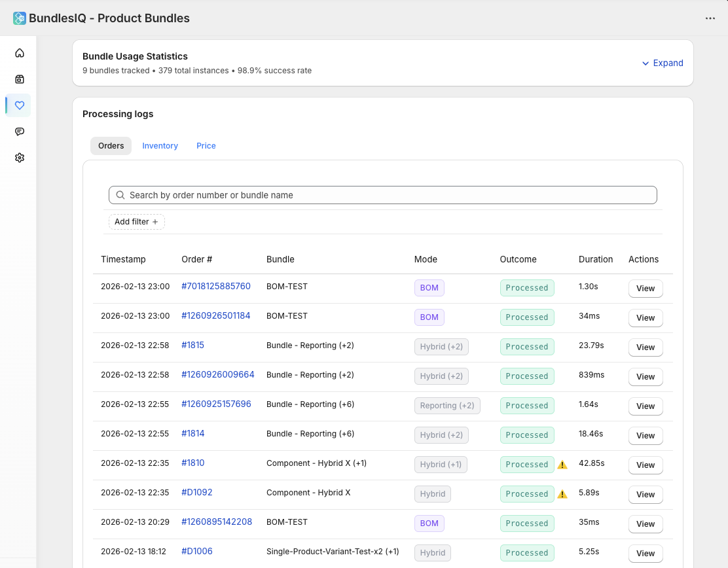
Task: Open the Orders box icon in the sidebar
Action: 19,79
